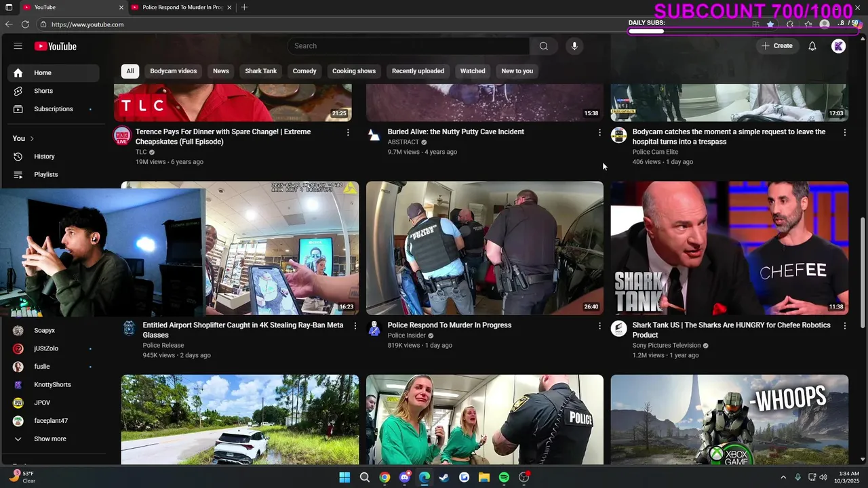This screenshot has height=488, width=868.
Task: Select the News filter chip
Action: [221, 71]
